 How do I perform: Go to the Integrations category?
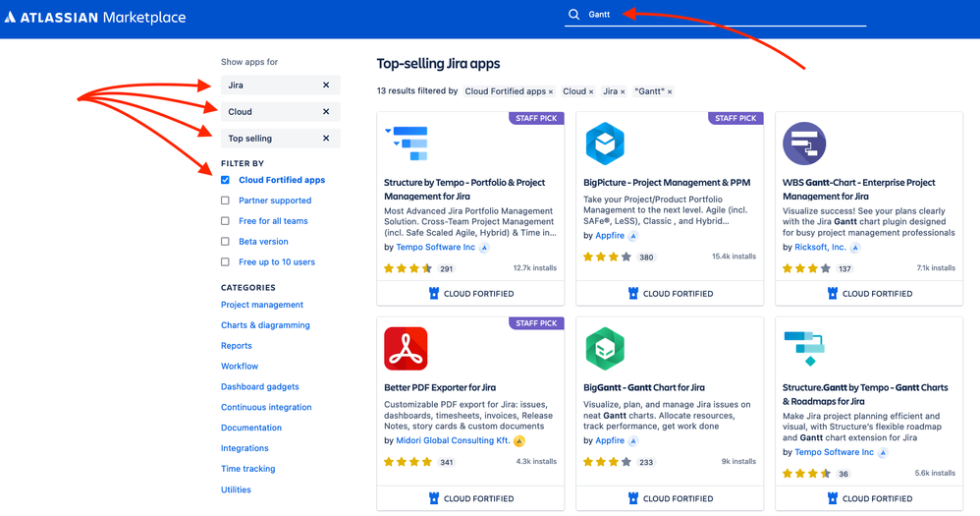click(x=245, y=448)
